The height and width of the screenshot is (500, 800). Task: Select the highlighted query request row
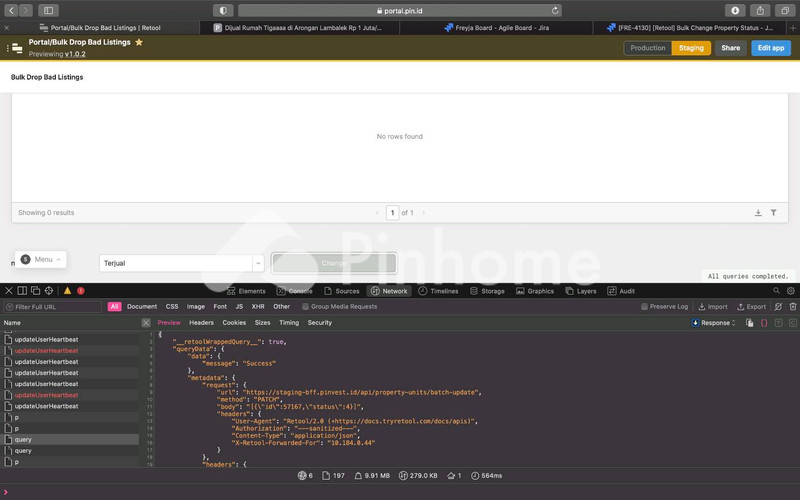(x=70, y=439)
